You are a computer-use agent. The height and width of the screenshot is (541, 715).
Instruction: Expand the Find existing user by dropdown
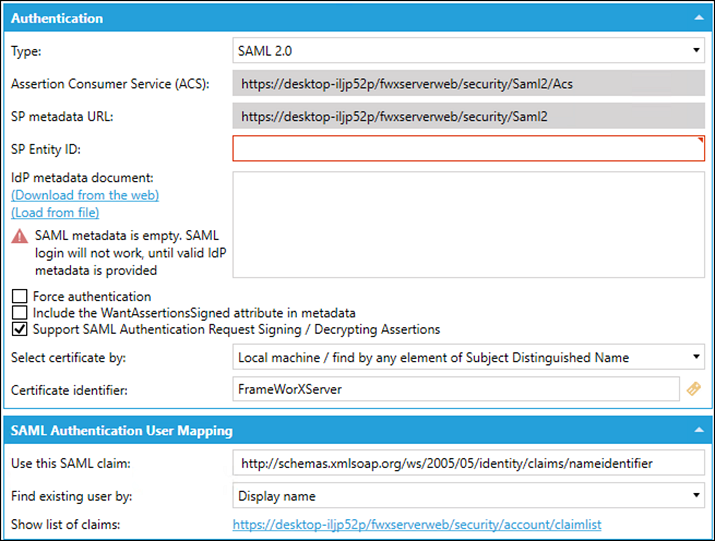click(468, 494)
